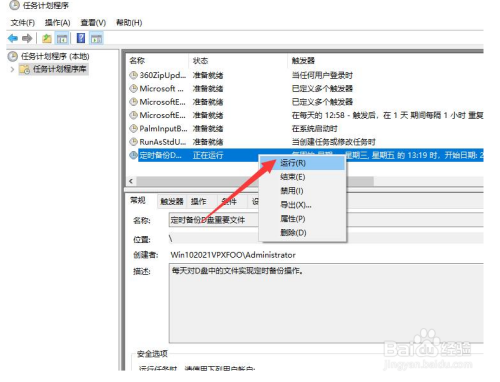Choose 属性(P) in the context menu
The height and width of the screenshot is (382, 500).
coord(302,219)
